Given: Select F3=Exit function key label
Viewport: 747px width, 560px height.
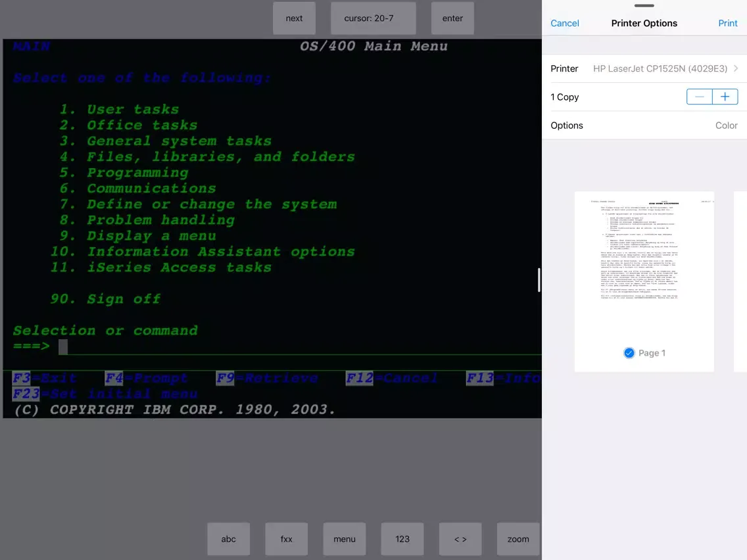Looking at the screenshot, I should pyautogui.click(x=45, y=378).
